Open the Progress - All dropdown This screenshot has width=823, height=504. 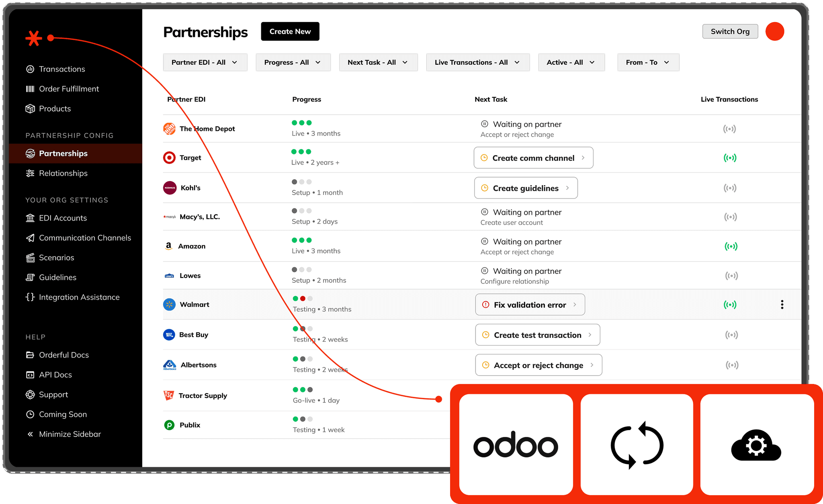tap(293, 62)
